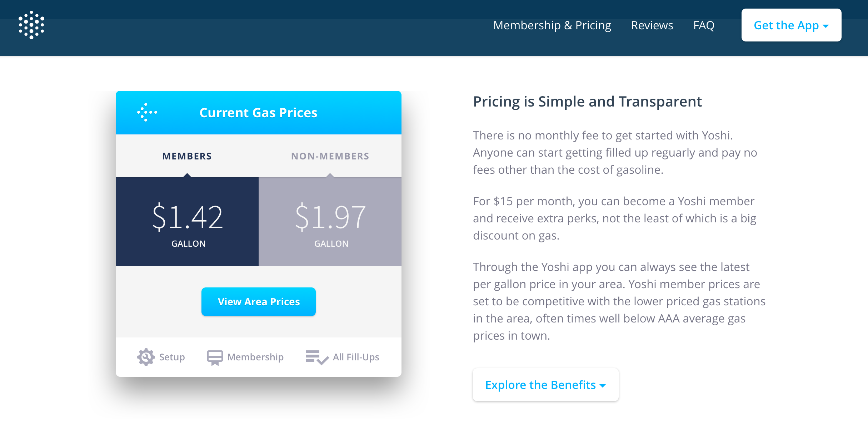Screen dimensions: 868x429
Task: Click the $1.42 member price panel
Action: 187,222
